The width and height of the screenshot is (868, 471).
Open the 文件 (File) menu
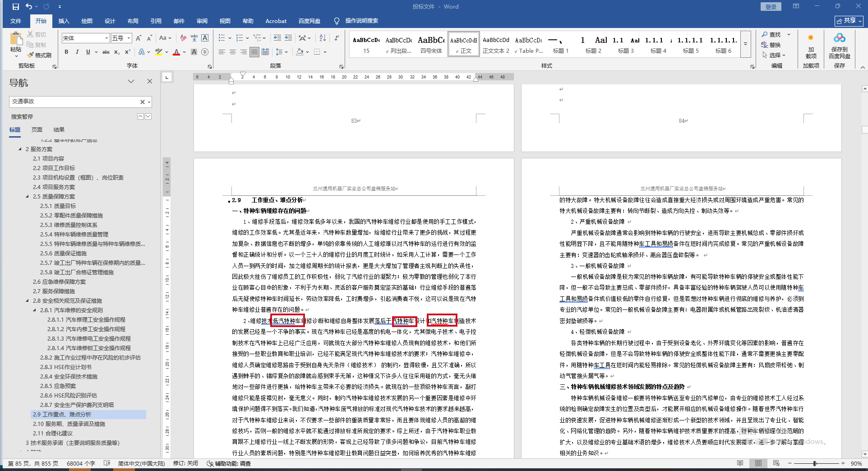pos(16,21)
